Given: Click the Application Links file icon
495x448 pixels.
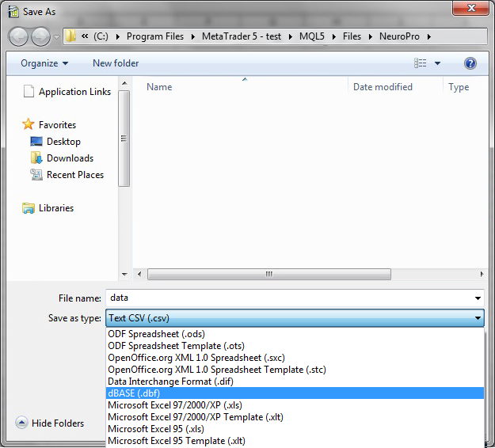Looking at the screenshot, I should [29, 92].
